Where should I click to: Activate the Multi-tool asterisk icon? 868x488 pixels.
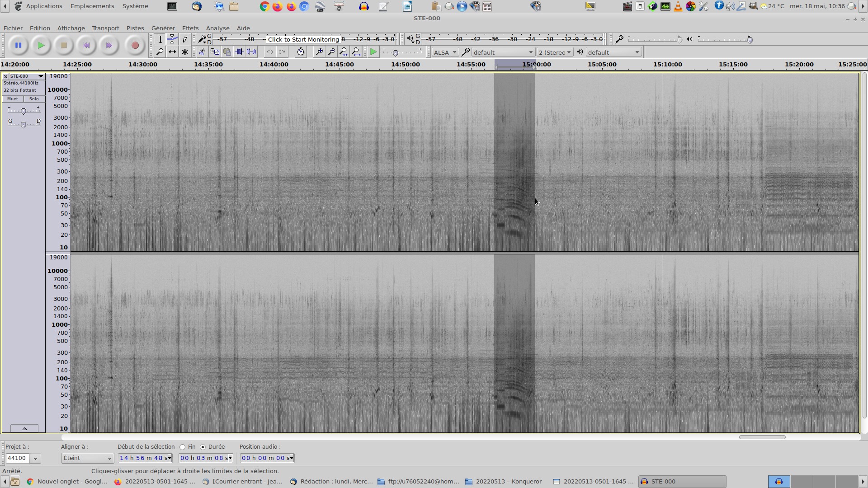coord(185,52)
